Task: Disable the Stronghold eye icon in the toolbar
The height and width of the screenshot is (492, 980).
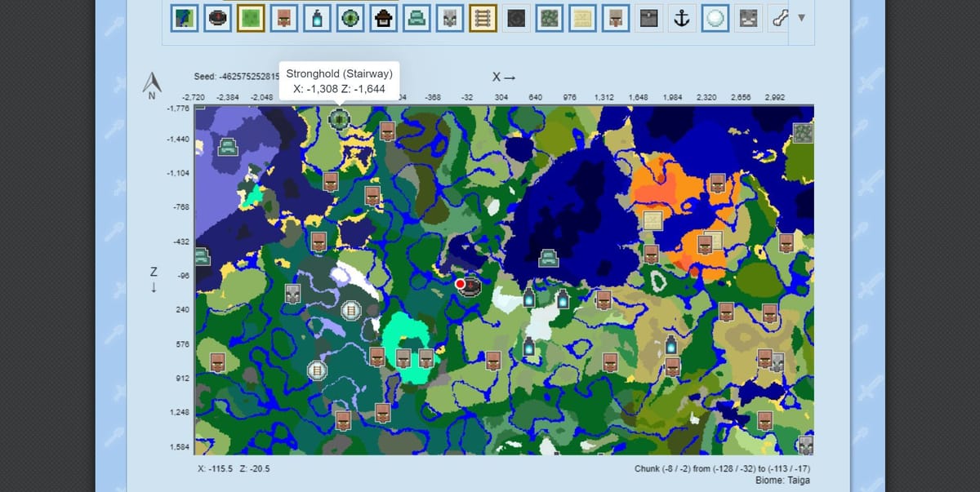Action: pyautogui.click(x=351, y=19)
